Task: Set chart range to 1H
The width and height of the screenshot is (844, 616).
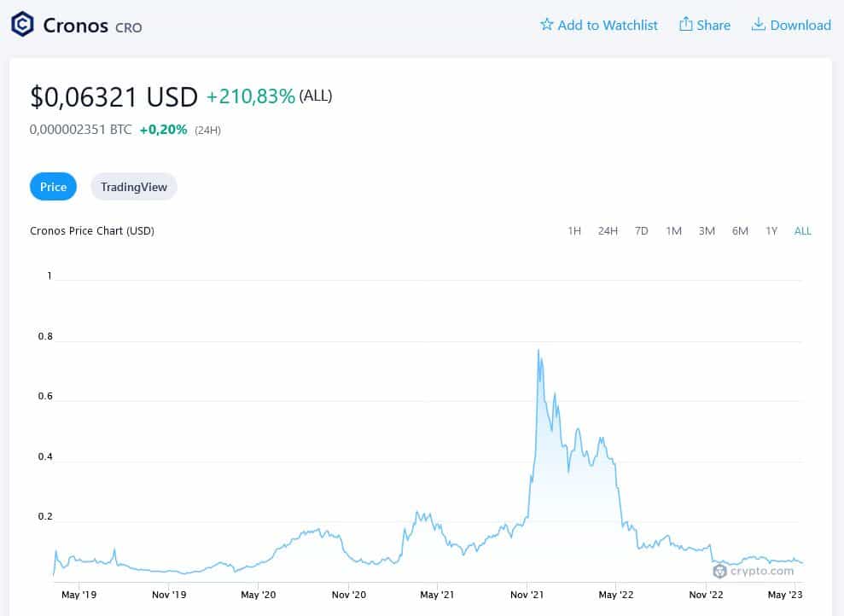Action: (574, 231)
